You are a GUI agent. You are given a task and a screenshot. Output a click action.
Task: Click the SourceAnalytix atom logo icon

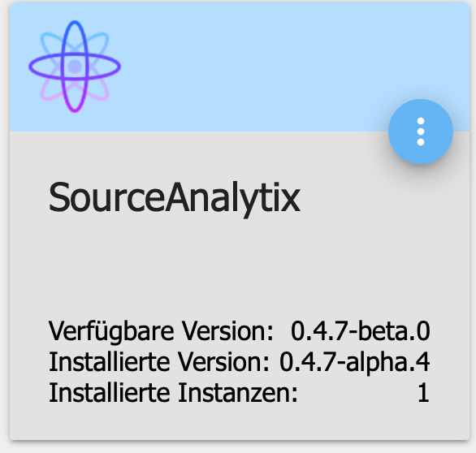(75, 67)
